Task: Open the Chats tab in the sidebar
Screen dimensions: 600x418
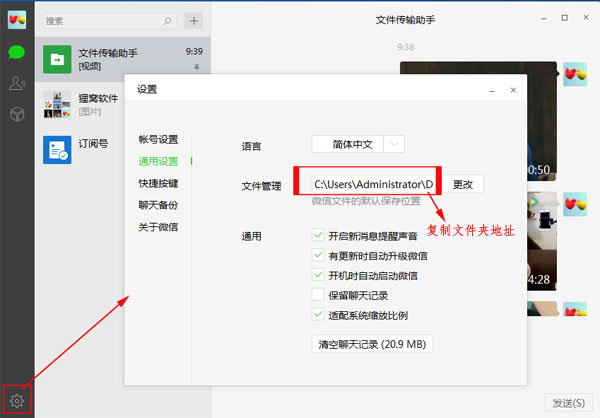Action: [x=16, y=52]
